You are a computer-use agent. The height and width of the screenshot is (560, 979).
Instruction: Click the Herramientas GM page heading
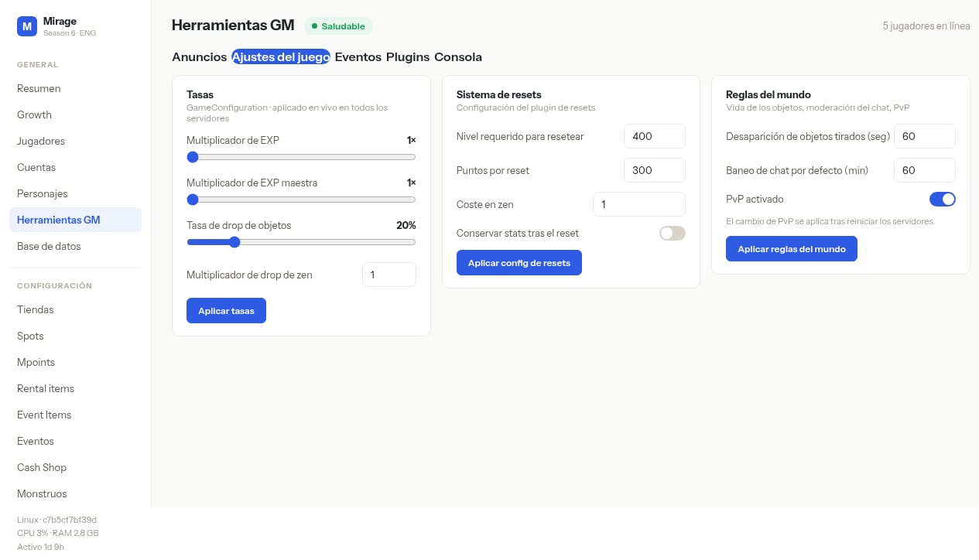coord(233,26)
